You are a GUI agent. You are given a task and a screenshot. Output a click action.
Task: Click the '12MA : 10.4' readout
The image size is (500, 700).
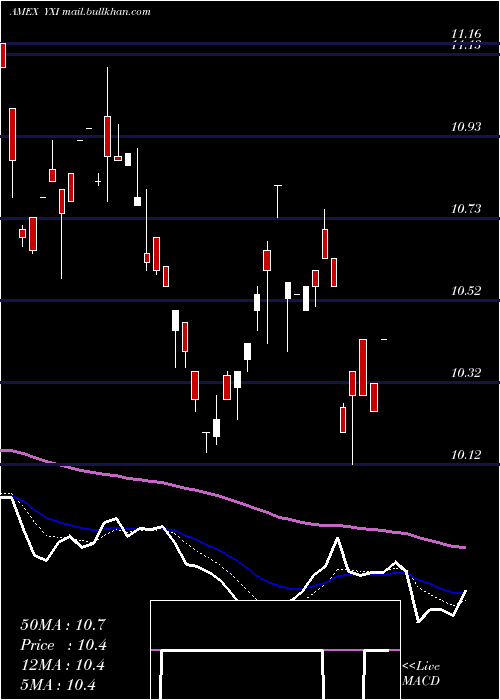tap(62, 665)
